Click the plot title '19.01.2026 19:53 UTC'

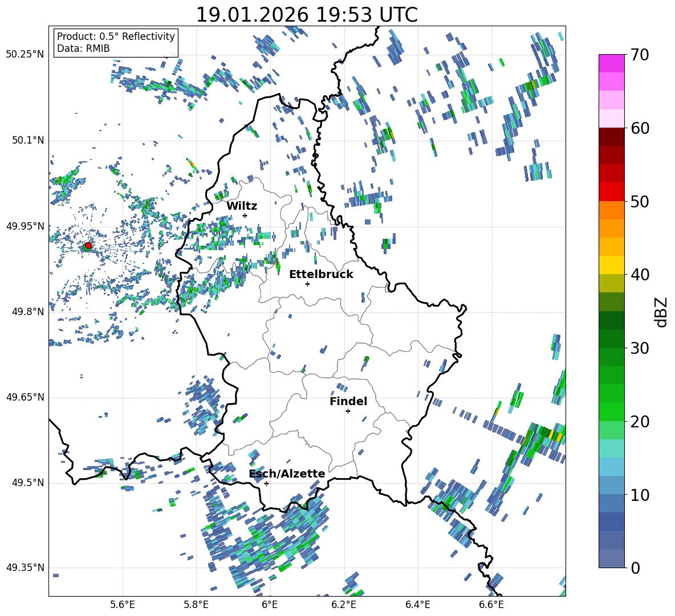click(x=307, y=15)
